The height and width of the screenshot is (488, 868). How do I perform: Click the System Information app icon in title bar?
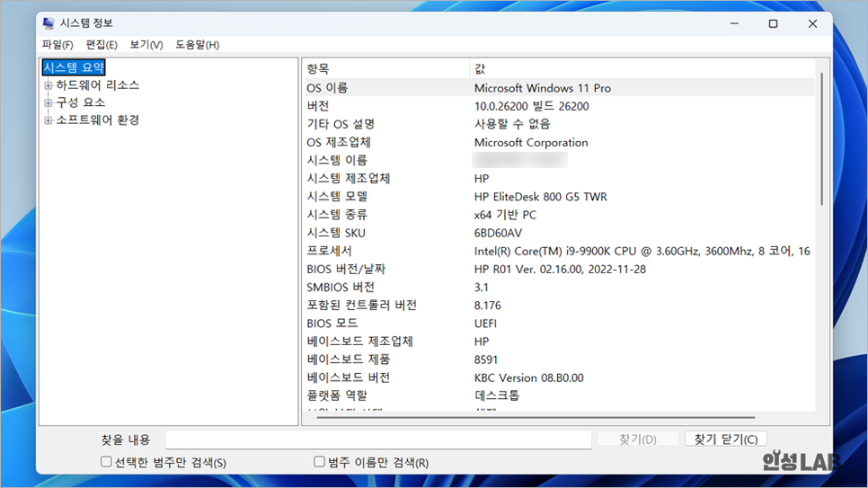49,23
